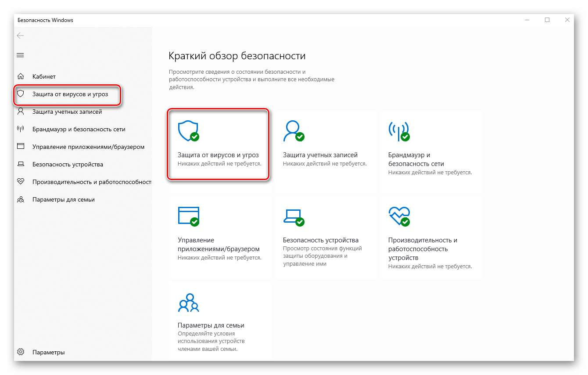Screen dimensions: 588x375
Task: Click the back arrow icon
Action: (20, 36)
